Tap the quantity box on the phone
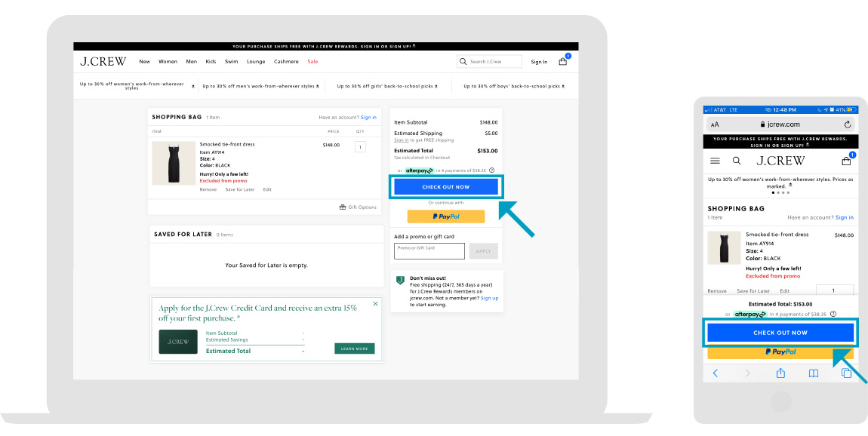 tap(835, 290)
